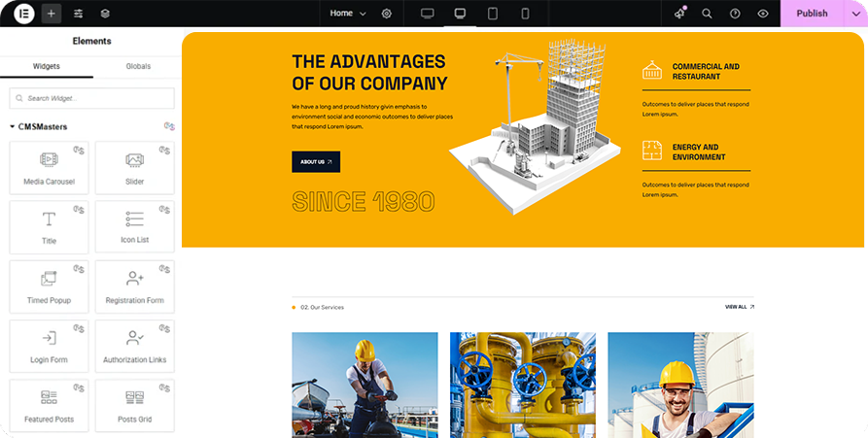Viewport: 868px width, 438px height.
Task: Click the Elementor logo icon
Action: coord(24,14)
